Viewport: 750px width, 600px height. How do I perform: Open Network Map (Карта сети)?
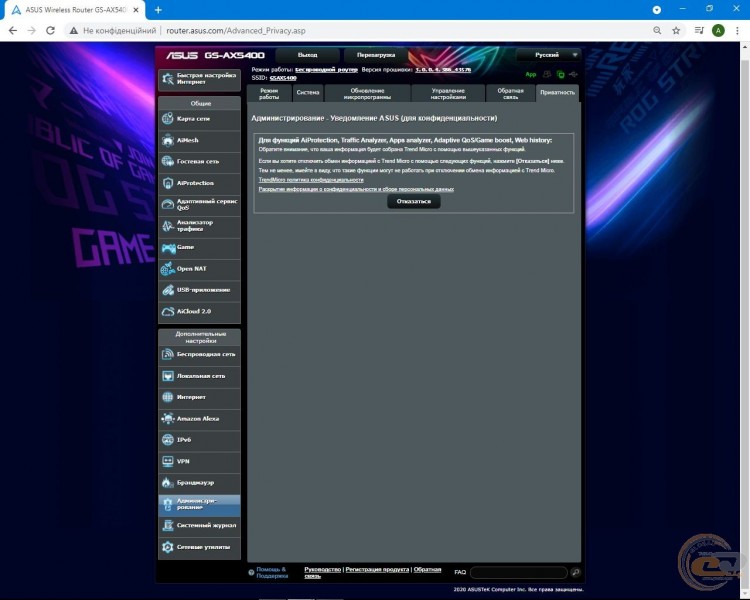point(199,119)
